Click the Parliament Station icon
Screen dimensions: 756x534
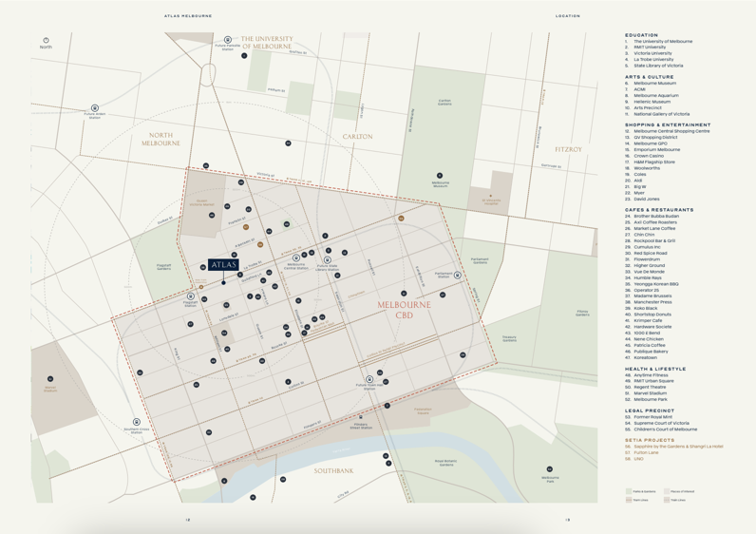[457, 276]
